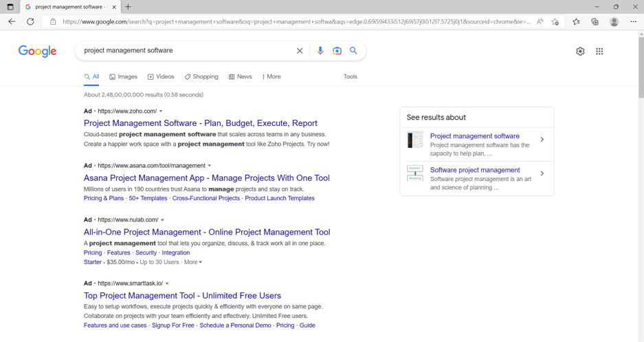Image resolution: width=644 pixels, height=342 pixels.
Task: Open Google quick settings gear
Action: pos(580,52)
